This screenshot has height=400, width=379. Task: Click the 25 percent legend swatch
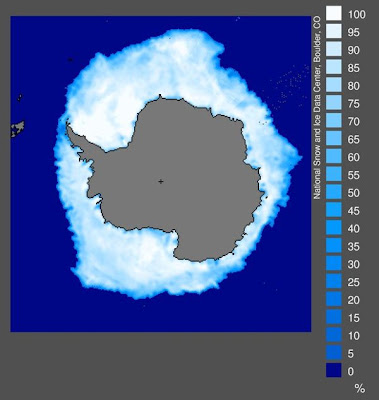point(334,281)
